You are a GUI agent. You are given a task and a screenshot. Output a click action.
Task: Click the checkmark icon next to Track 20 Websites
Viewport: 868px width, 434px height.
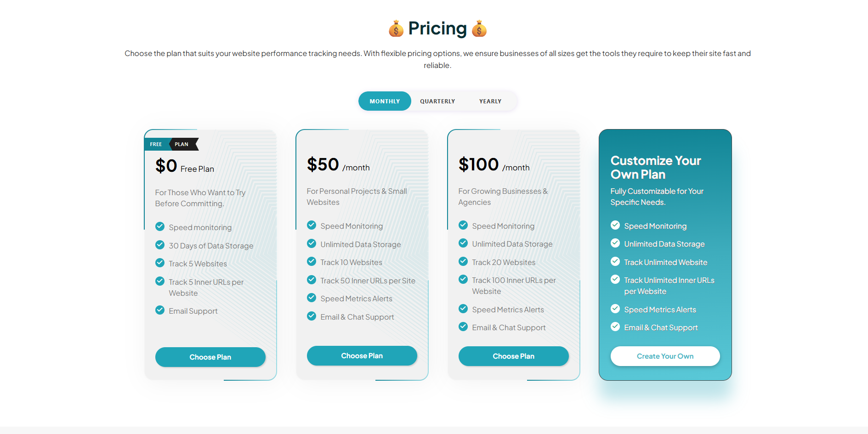463,262
